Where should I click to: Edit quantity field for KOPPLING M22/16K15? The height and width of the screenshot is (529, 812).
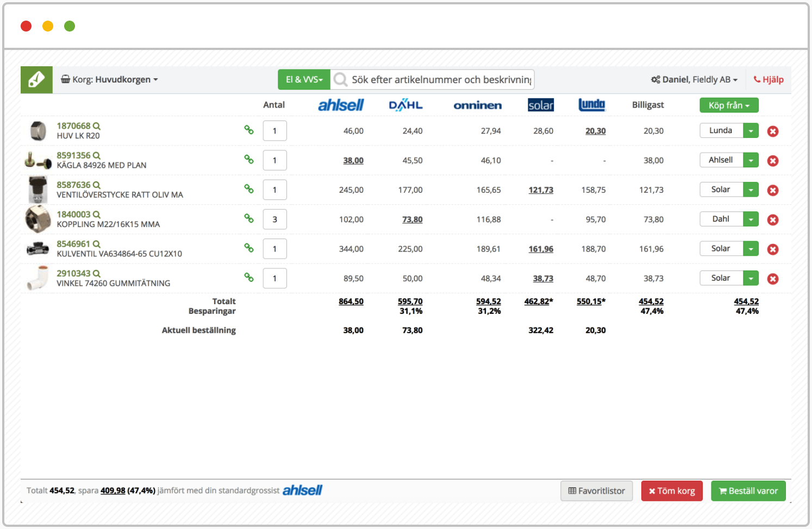click(275, 219)
